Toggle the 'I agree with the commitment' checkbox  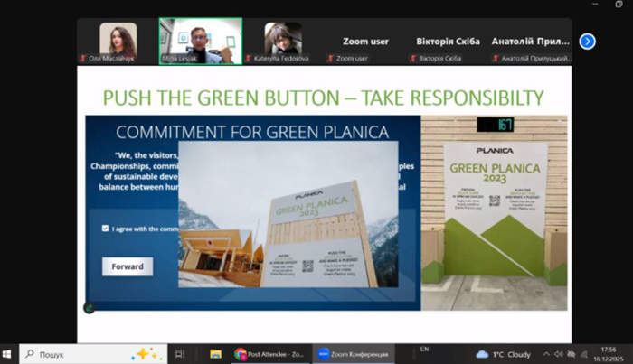(x=106, y=229)
